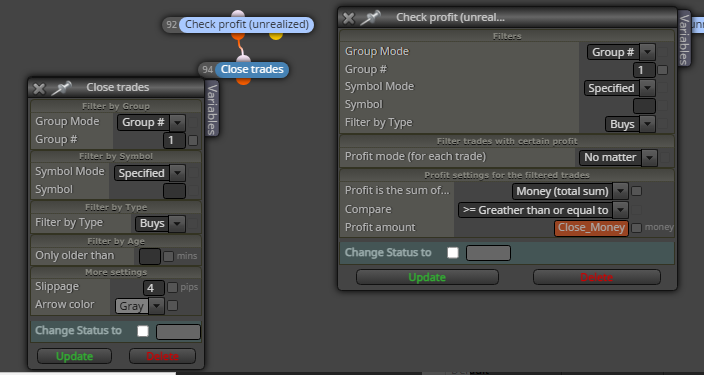This screenshot has height=375, width=704.
Task: Click Symbol field in Close trades
Action: [x=174, y=191]
